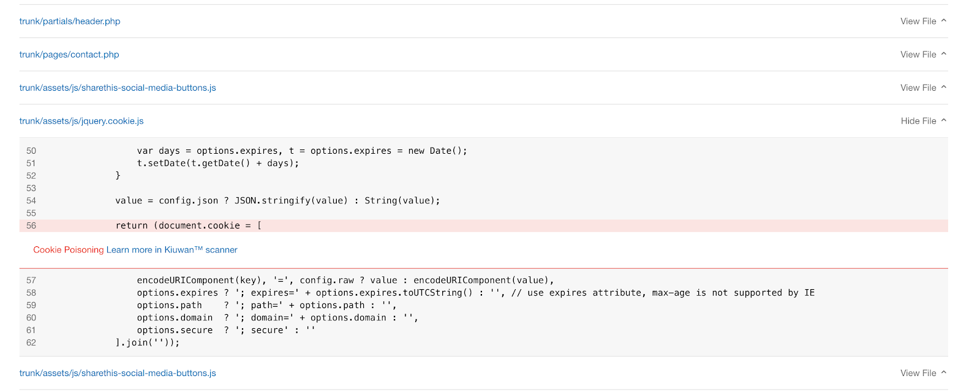Open trunk/partials/header.php link
The image size is (980, 392).
(70, 21)
